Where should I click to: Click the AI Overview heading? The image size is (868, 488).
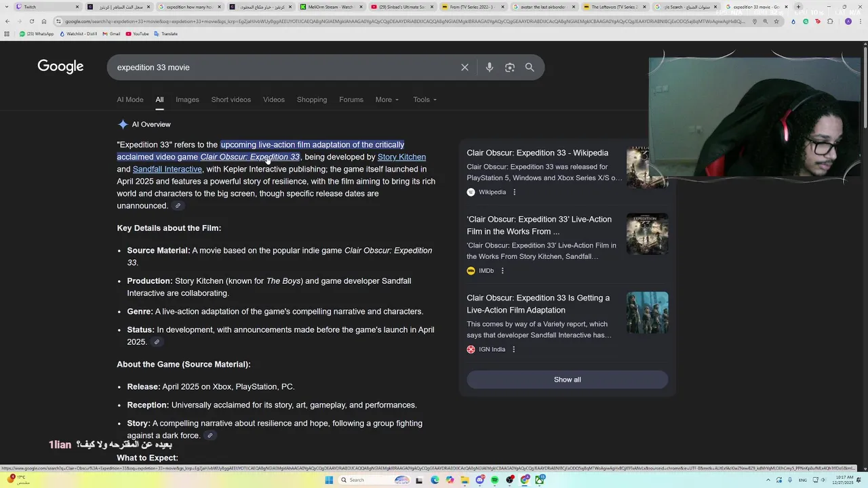pos(151,125)
